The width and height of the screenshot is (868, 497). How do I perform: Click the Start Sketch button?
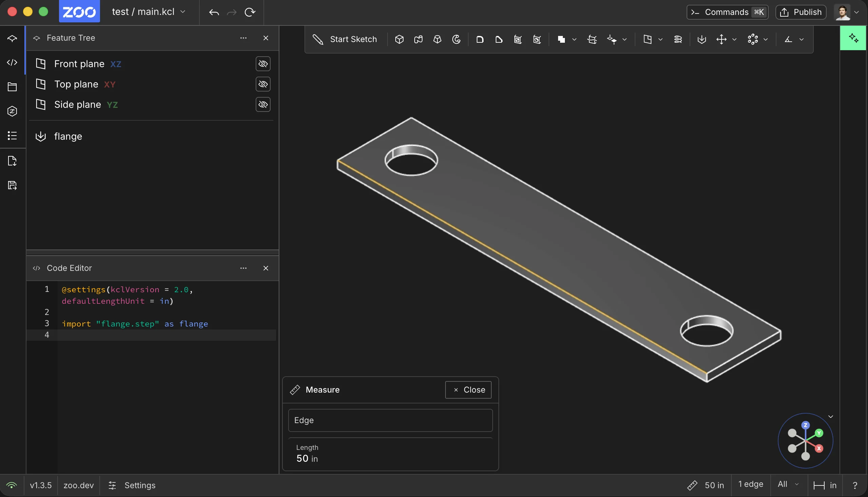click(345, 40)
